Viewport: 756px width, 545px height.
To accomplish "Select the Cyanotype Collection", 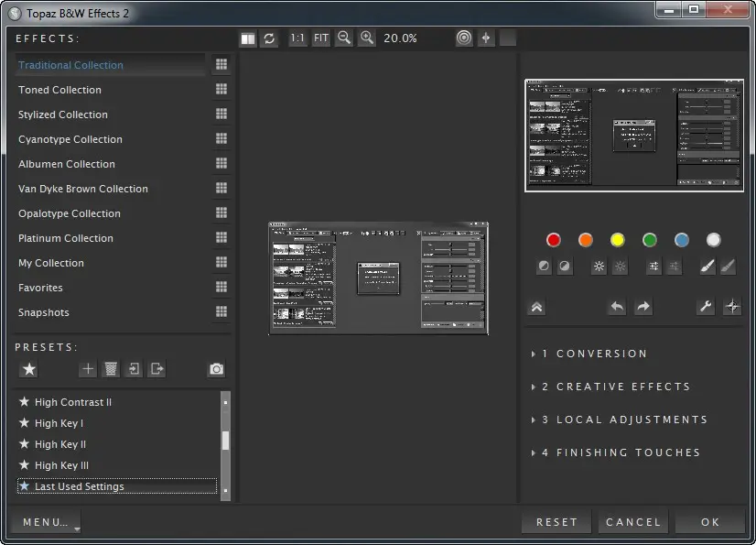I will point(70,139).
